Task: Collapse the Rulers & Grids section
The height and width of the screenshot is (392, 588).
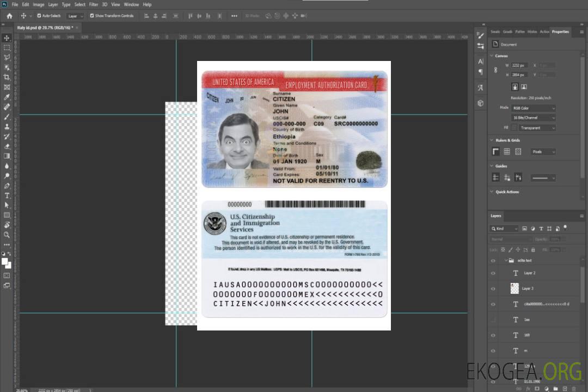Action: [492, 140]
